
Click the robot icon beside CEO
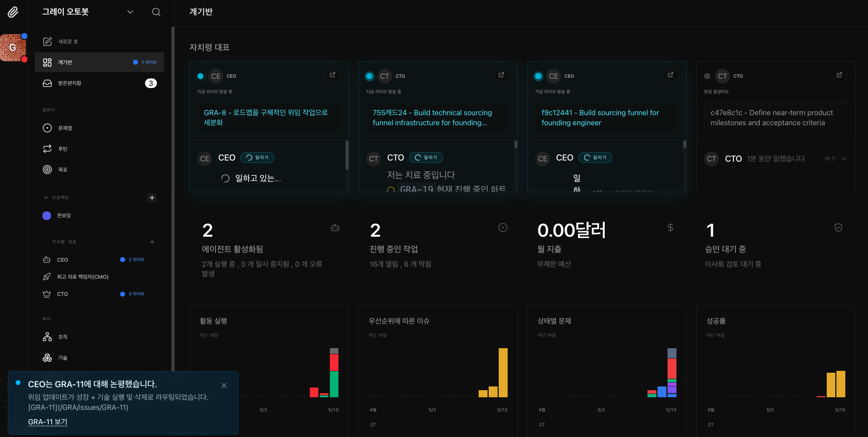pos(47,260)
